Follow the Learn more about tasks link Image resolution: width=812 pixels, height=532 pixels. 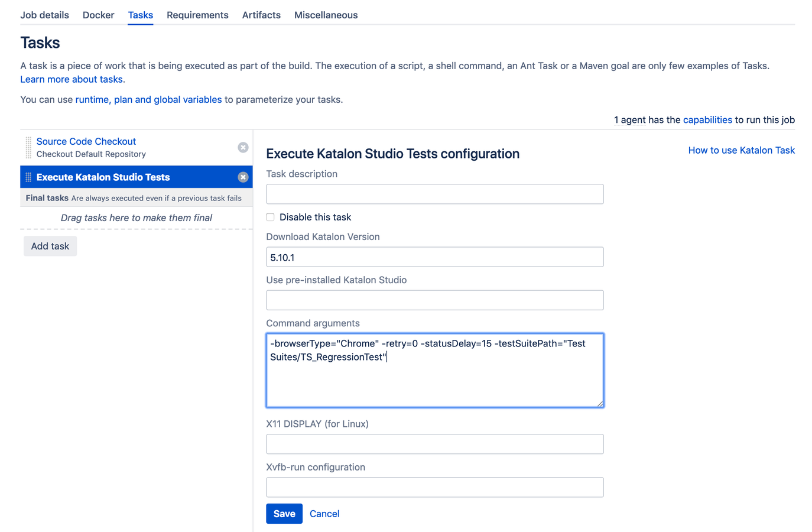(72, 79)
